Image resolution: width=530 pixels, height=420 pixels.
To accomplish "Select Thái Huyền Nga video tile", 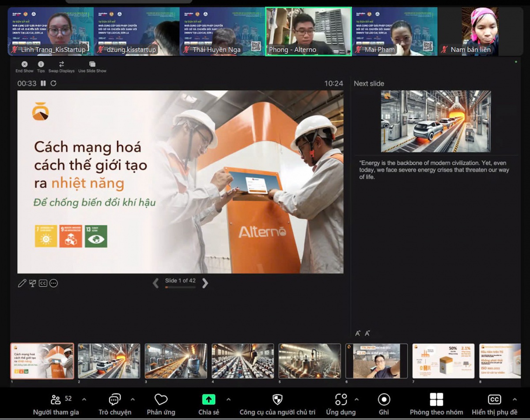I will 223,31.
